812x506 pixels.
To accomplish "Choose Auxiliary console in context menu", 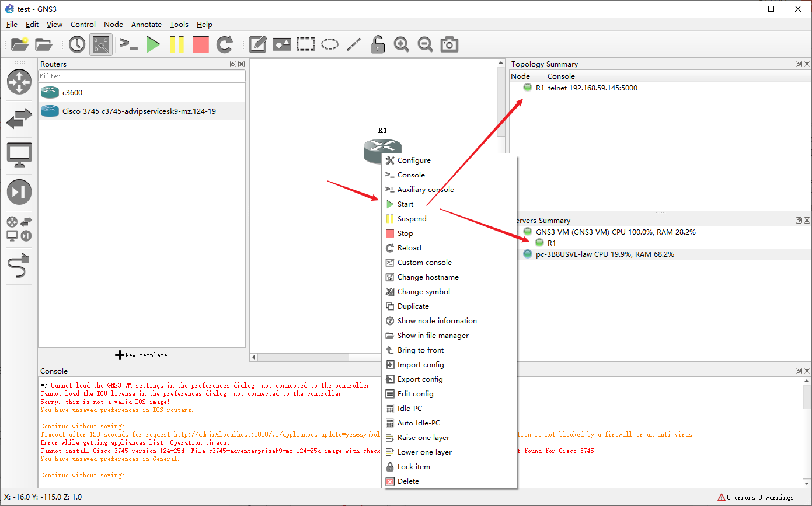I will click(x=449, y=190).
